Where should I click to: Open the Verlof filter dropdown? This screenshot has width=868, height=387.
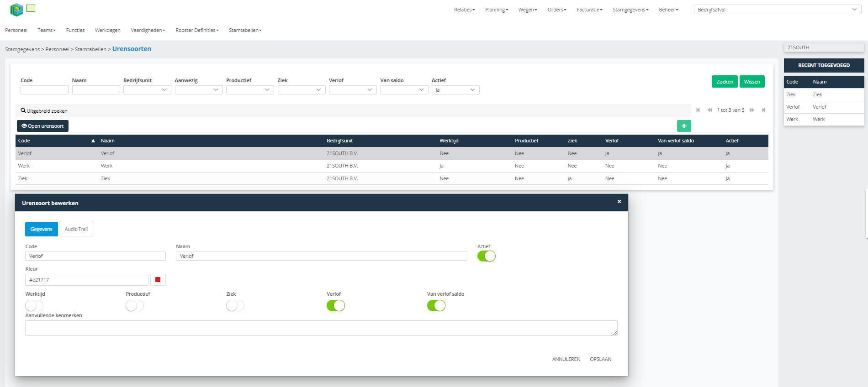tap(353, 90)
